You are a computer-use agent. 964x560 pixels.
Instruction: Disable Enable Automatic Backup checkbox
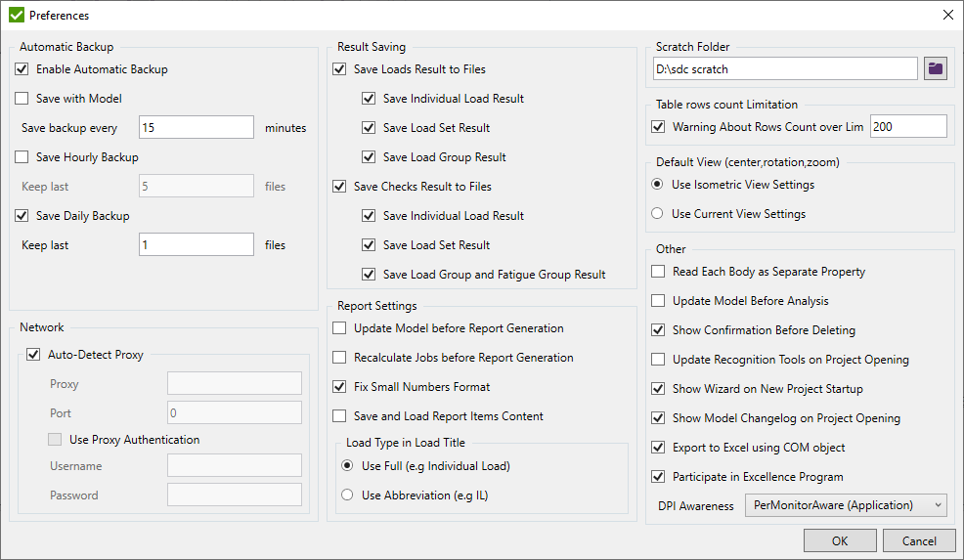point(22,69)
